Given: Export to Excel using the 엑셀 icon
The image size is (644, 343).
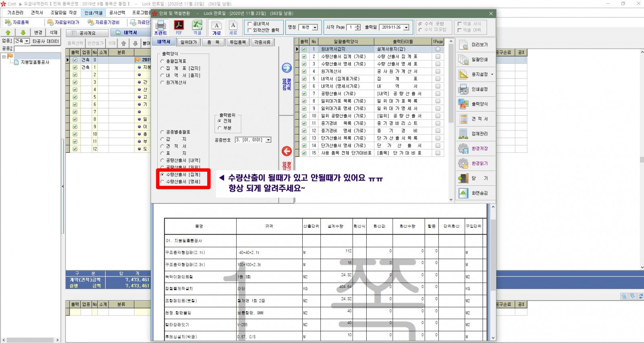Looking at the screenshot, I should tap(197, 27).
